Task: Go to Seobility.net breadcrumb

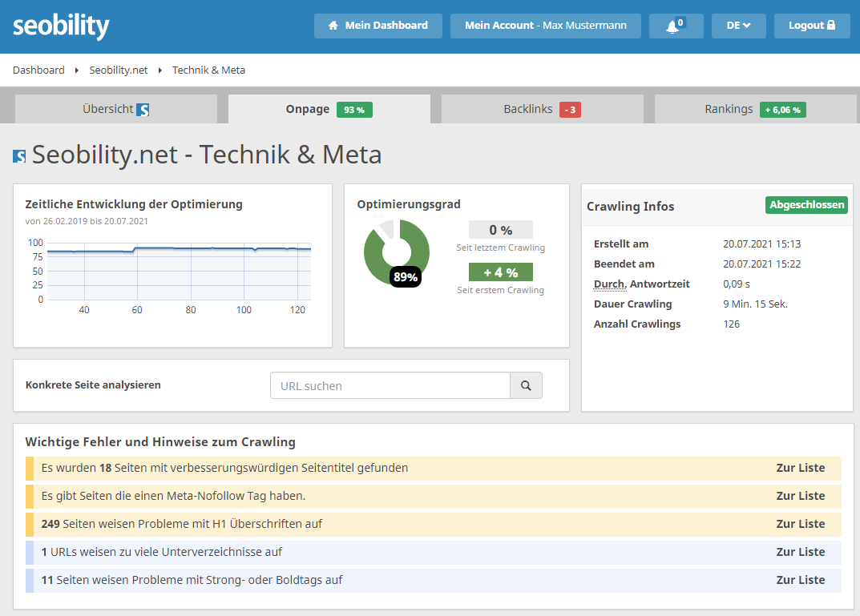Action: (x=119, y=70)
